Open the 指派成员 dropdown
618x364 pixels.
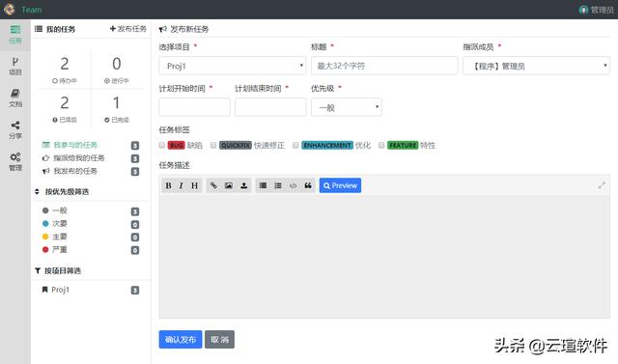(537, 66)
